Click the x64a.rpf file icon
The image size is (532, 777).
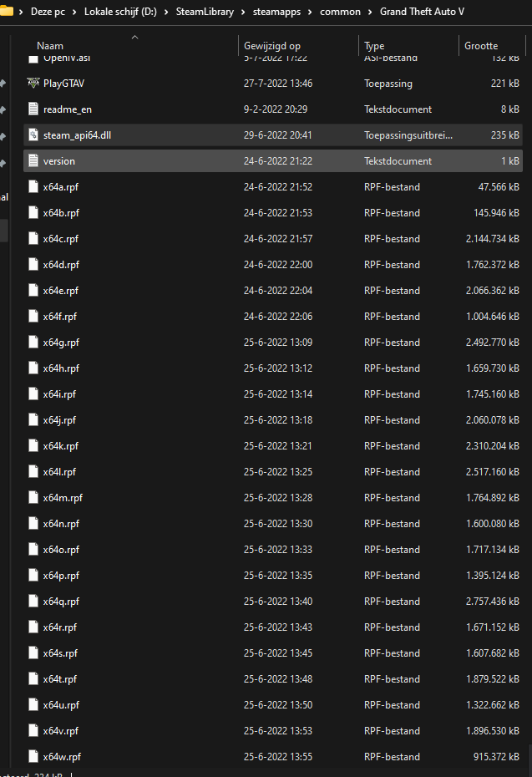[33, 187]
